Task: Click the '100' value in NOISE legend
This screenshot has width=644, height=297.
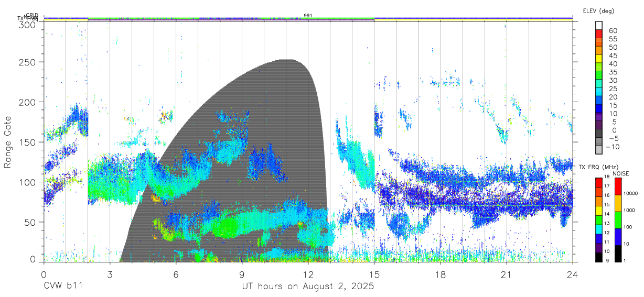Action: point(629,227)
